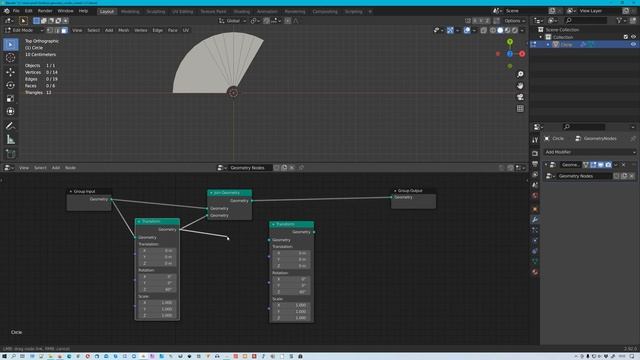The width and height of the screenshot is (640, 360).
Task: Open the Options dropdown in the viewport
Action: tap(514, 21)
